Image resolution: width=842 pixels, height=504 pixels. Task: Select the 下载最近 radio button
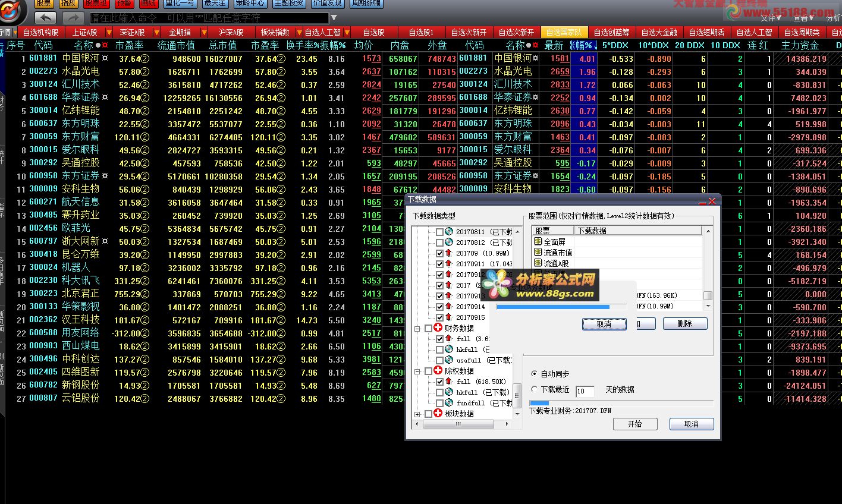(x=534, y=389)
